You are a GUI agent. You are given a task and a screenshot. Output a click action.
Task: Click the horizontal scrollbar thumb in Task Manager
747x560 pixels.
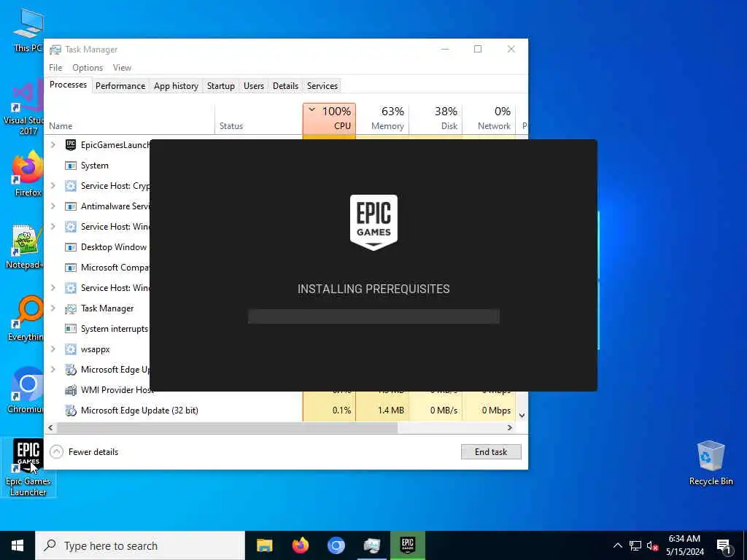pos(228,427)
